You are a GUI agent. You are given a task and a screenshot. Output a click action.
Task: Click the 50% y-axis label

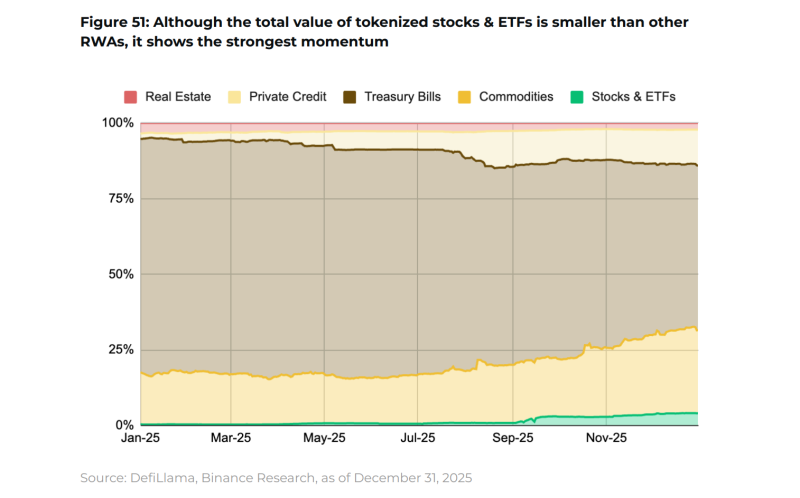click(121, 274)
